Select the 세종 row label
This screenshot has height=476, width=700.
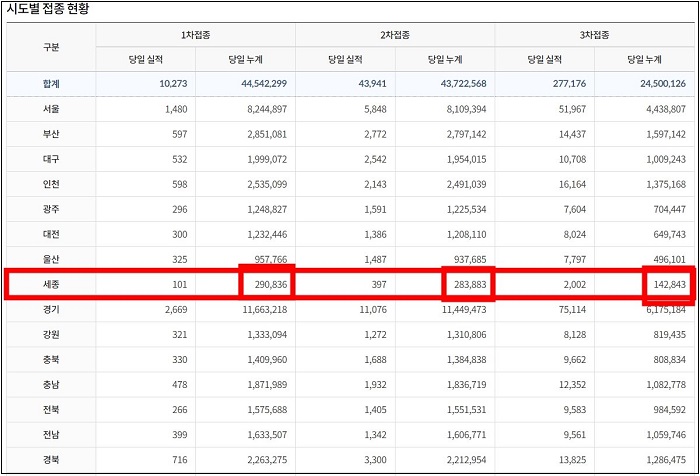click(x=51, y=284)
